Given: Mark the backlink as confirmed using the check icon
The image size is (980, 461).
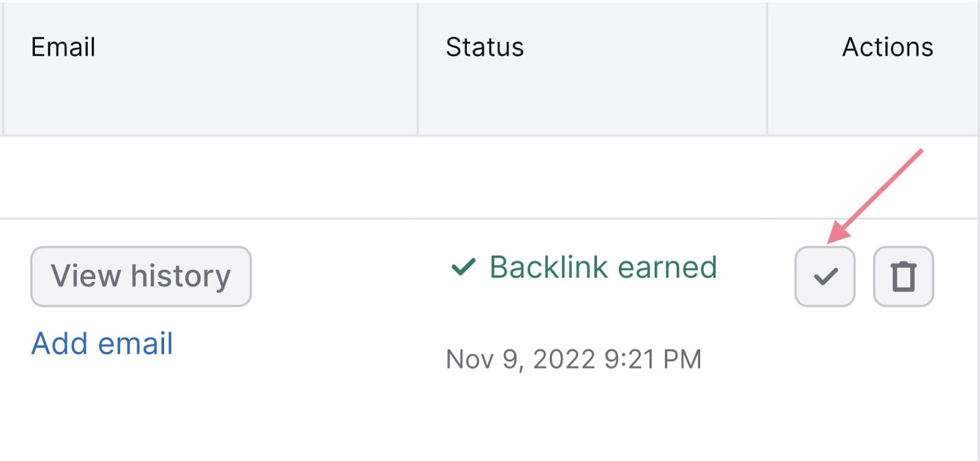Looking at the screenshot, I should point(824,276).
